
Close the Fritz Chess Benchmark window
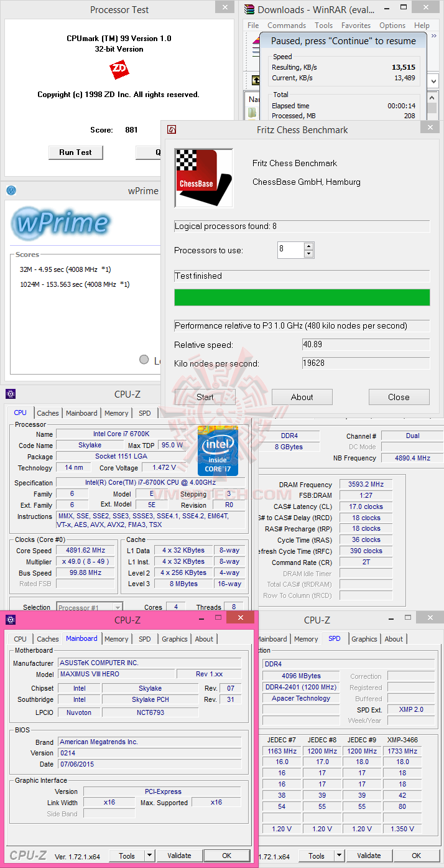(x=429, y=126)
